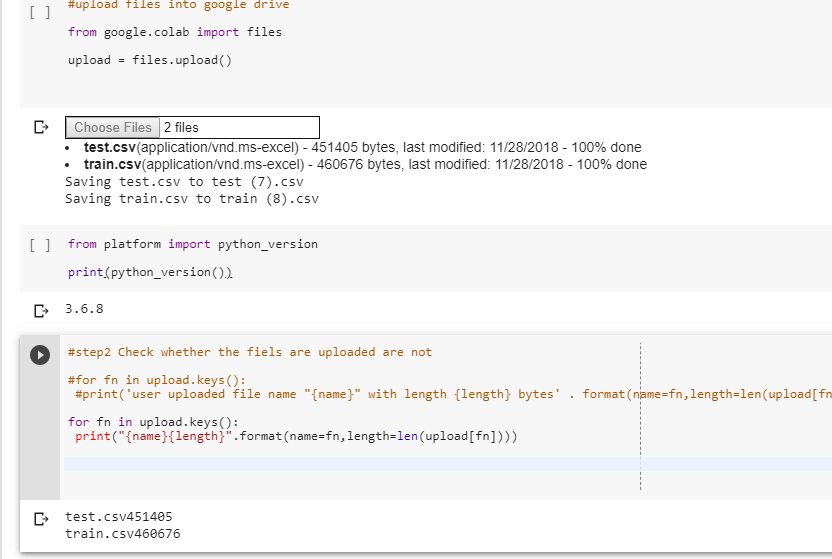Clear the 3.6.8 output icon
Screen dimensions: 832x559
pyautogui.click(x=41, y=311)
